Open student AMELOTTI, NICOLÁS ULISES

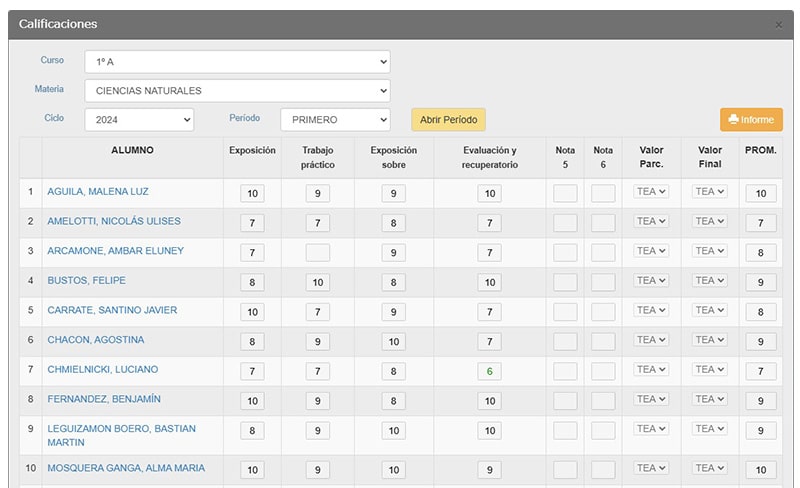114,221
